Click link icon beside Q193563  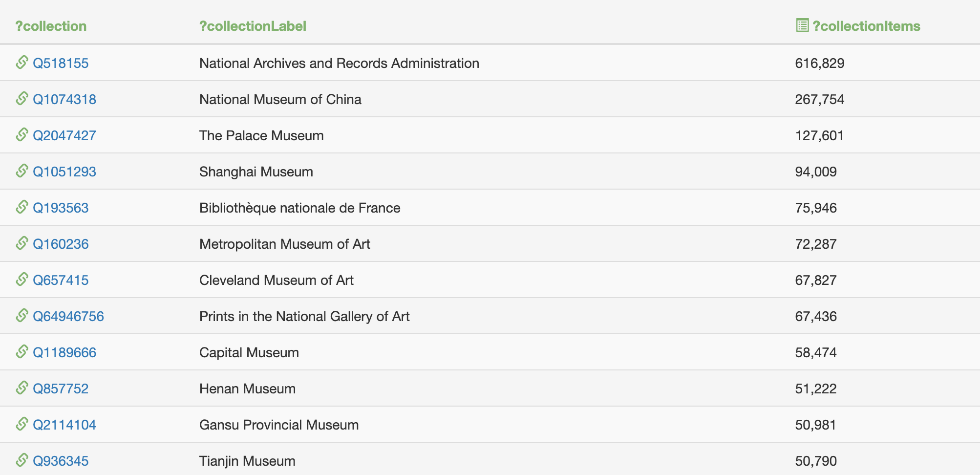[22, 207]
